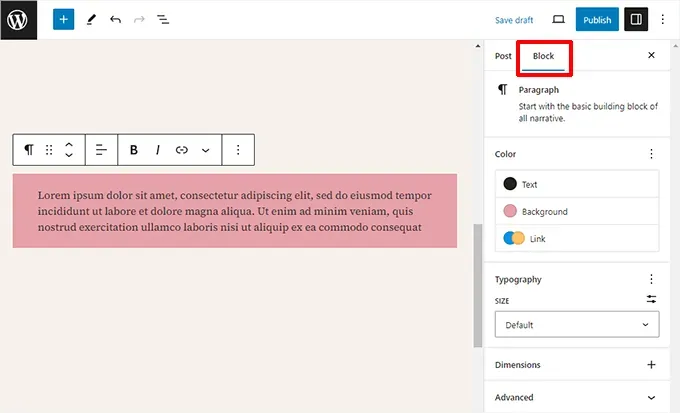Click the block drag handle

[49, 150]
